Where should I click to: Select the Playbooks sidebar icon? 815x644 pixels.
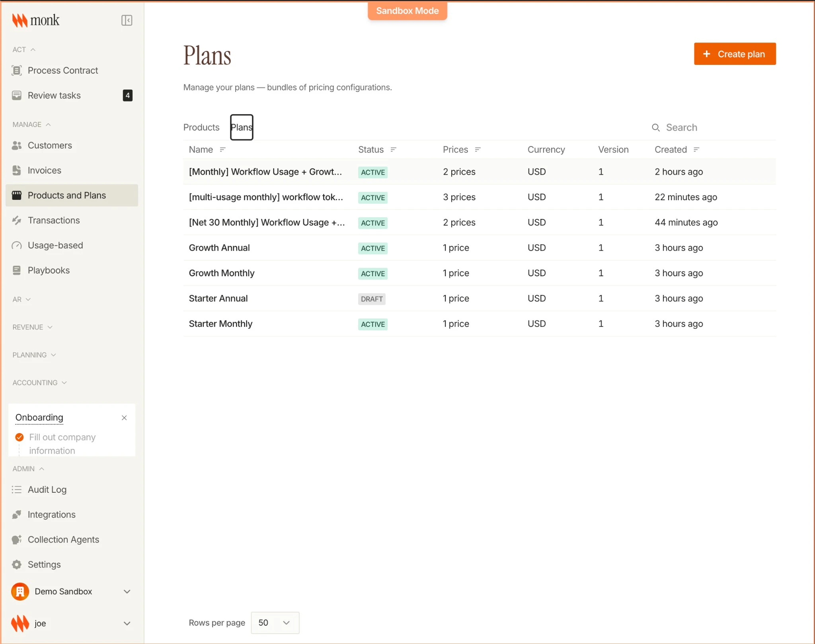[x=17, y=270]
